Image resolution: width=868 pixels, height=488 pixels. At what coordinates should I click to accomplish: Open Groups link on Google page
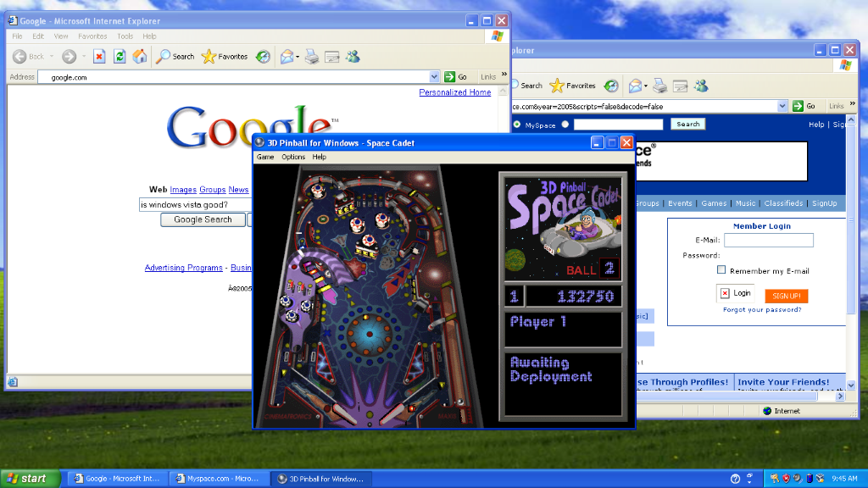tap(213, 190)
